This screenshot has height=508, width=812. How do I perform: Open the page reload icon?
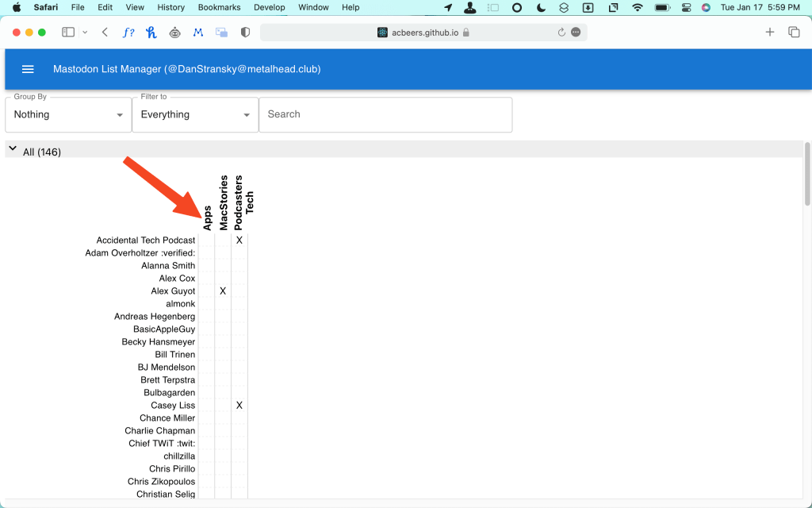tap(561, 32)
